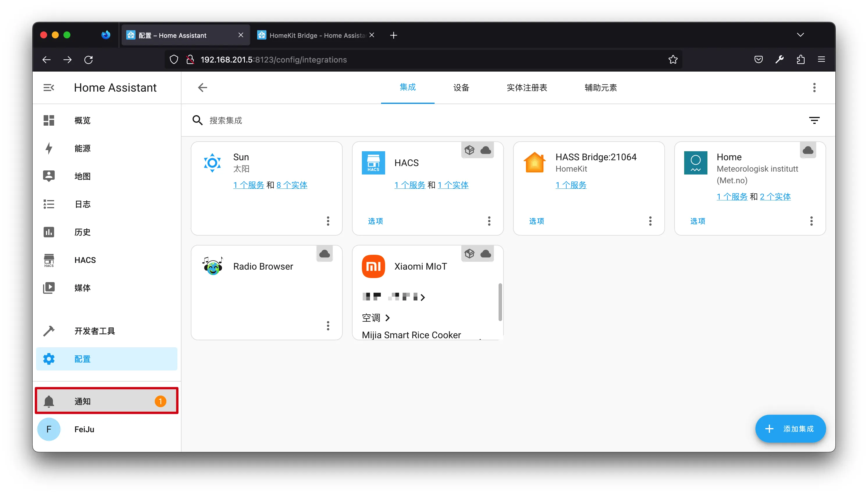Image resolution: width=868 pixels, height=495 pixels.
Task: Click the Firefox extensions puzzle icon
Action: [800, 60]
